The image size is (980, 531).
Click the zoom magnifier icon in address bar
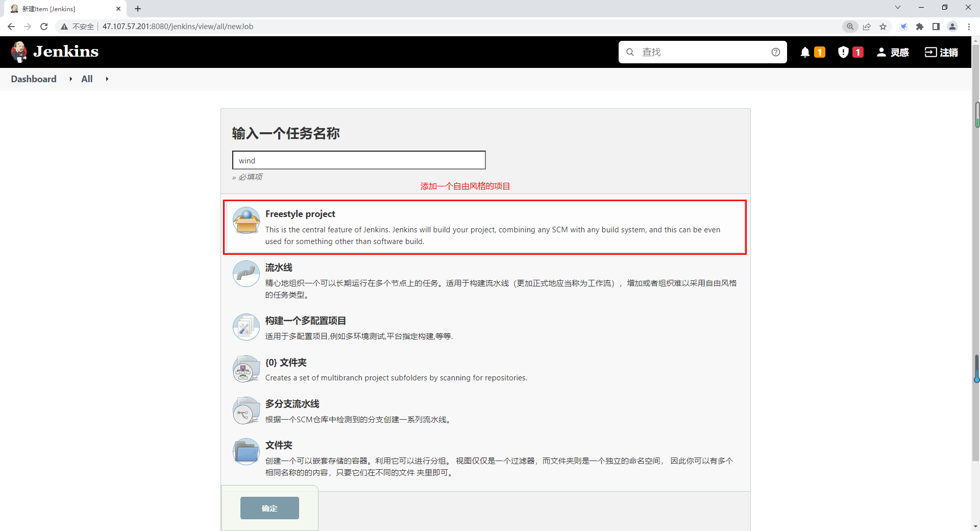[x=850, y=27]
